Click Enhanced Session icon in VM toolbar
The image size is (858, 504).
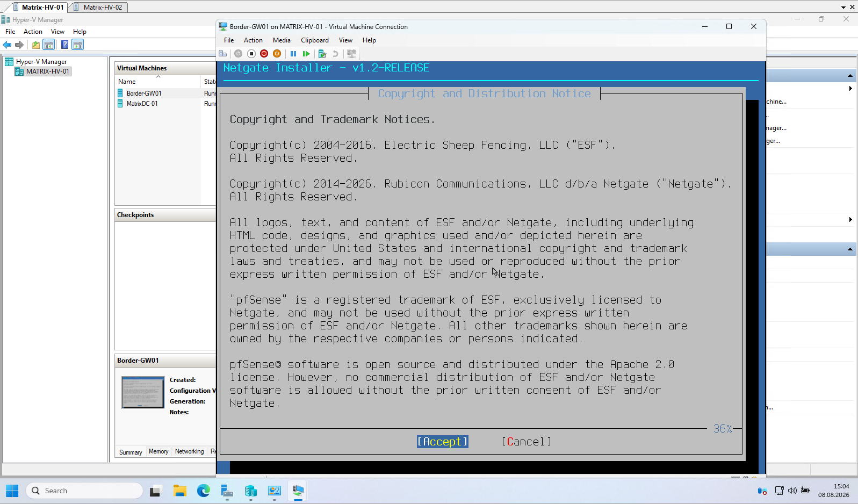coord(351,54)
